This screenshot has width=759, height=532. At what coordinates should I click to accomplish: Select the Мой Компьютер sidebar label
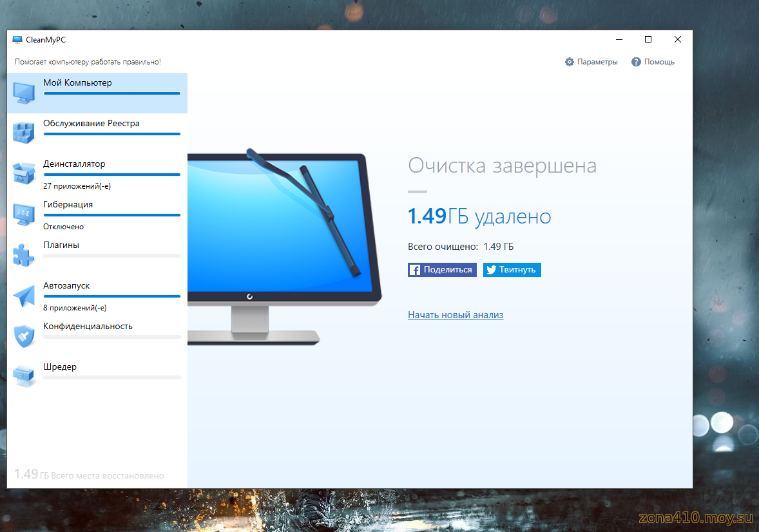tap(77, 83)
